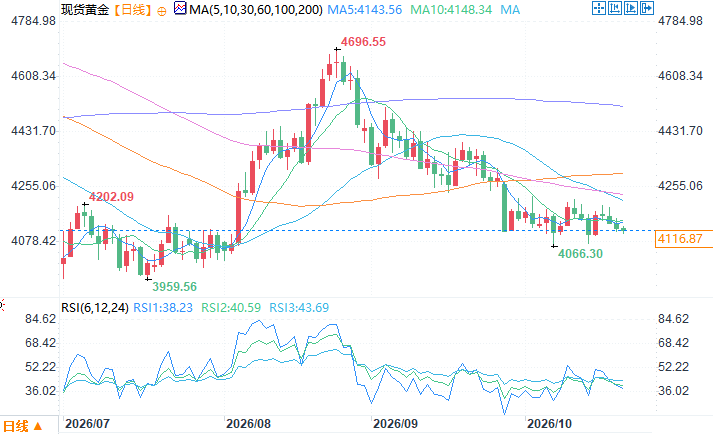Click the 现货黄金 chart title
Image resolution: width=713 pixels, height=434 pixels.
(x=85, y=10)
